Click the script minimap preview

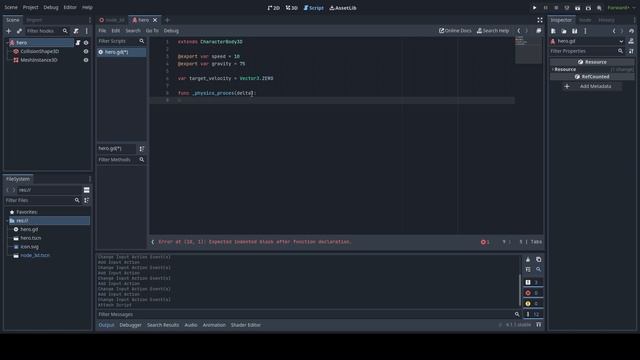click(x=529, y=49)
